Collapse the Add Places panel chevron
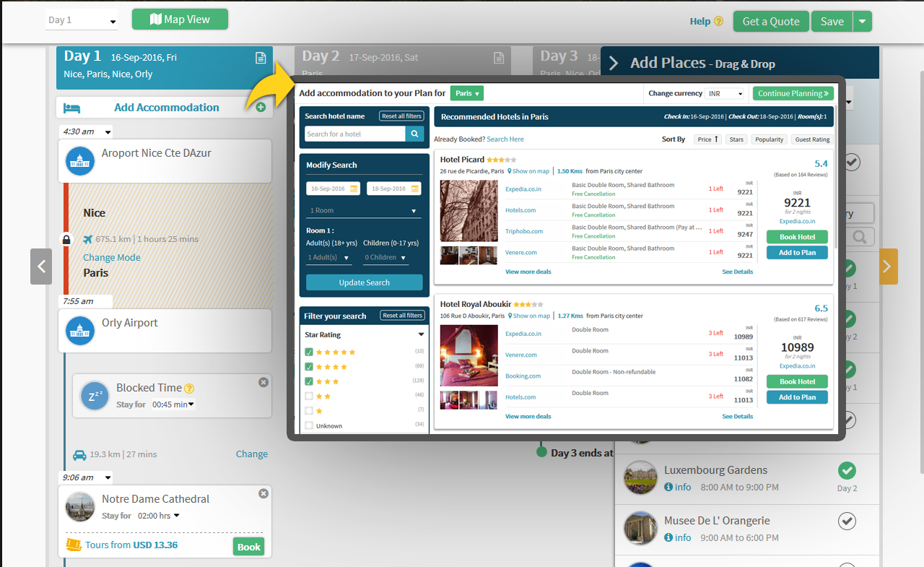 pyautogui.click(x=614, y=63)
